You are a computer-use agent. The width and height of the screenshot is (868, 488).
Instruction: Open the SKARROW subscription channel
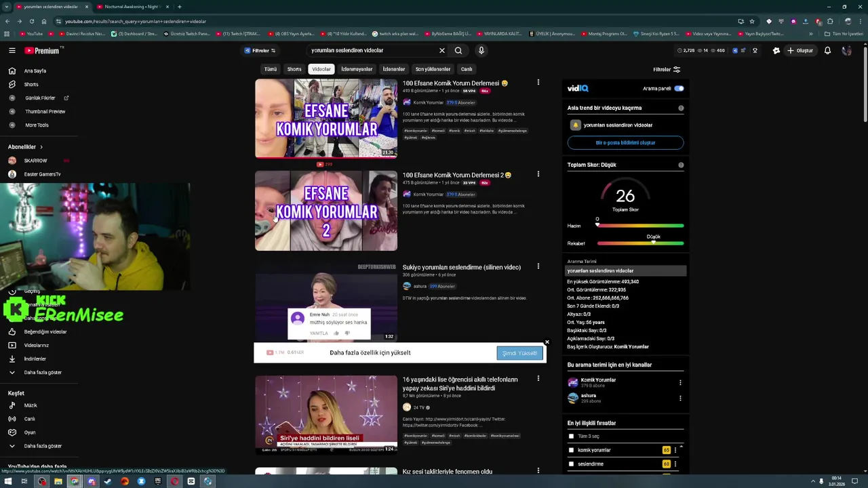[x=35, y=161]
